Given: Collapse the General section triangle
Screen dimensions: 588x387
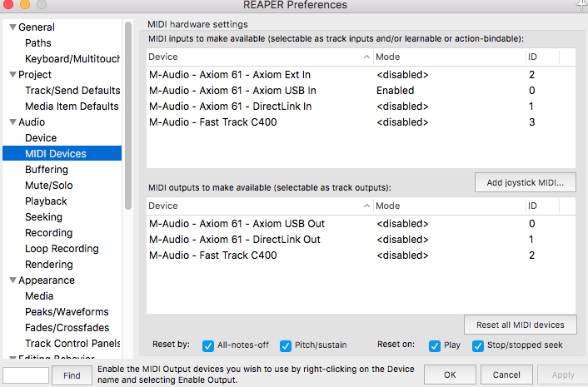Looking at the screenshot, I should (12, 27).
